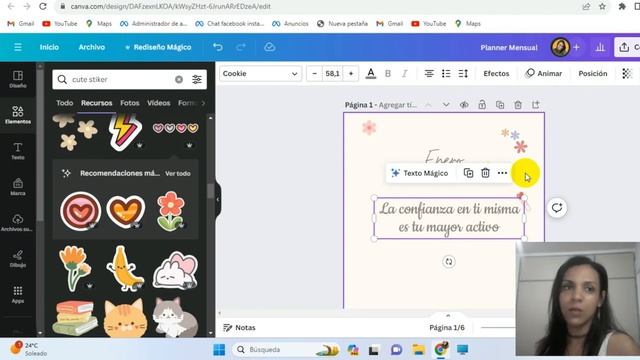Toggle bulleted list

coord(446,73)
